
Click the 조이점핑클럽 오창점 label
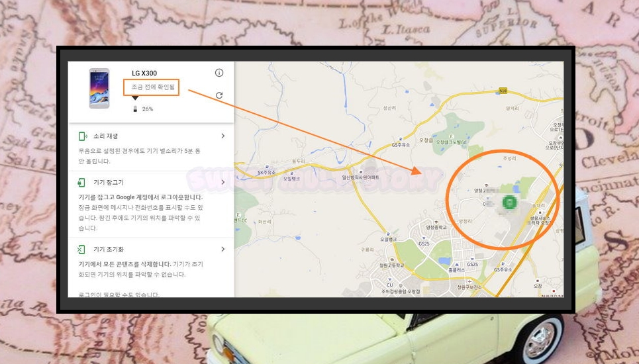401,291
